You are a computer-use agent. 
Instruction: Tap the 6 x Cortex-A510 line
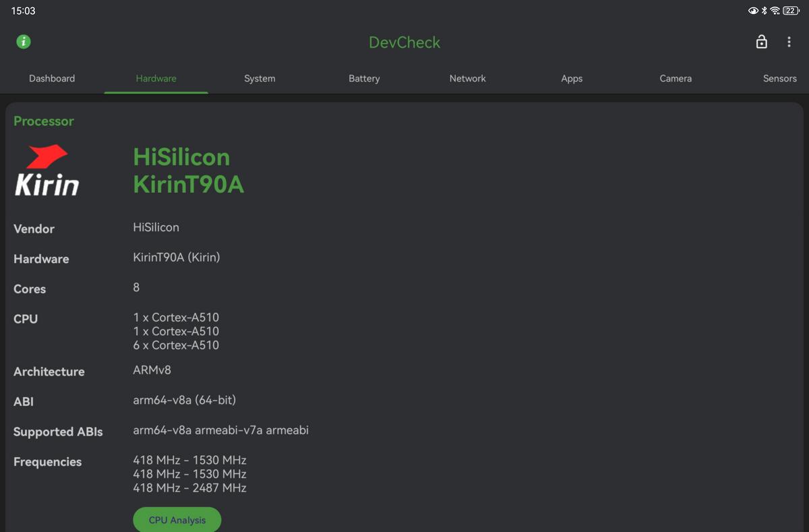click(176, 345)
